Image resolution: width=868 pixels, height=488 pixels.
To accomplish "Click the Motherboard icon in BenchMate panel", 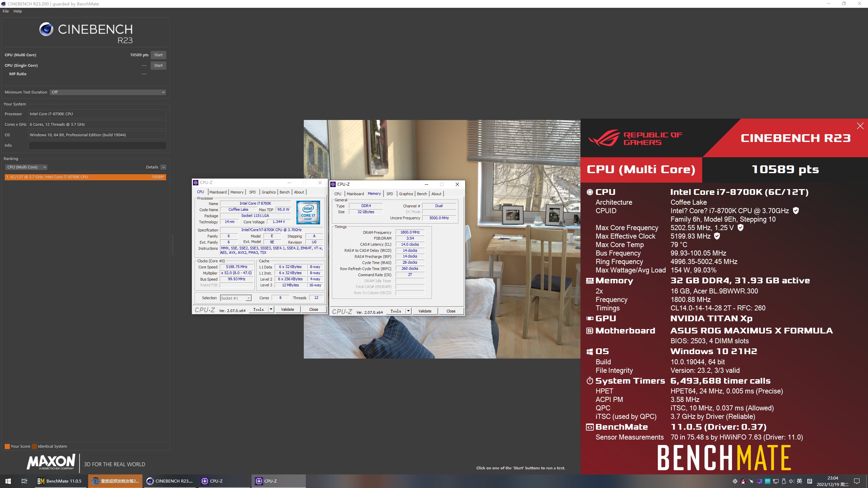I will coord(590,331).
